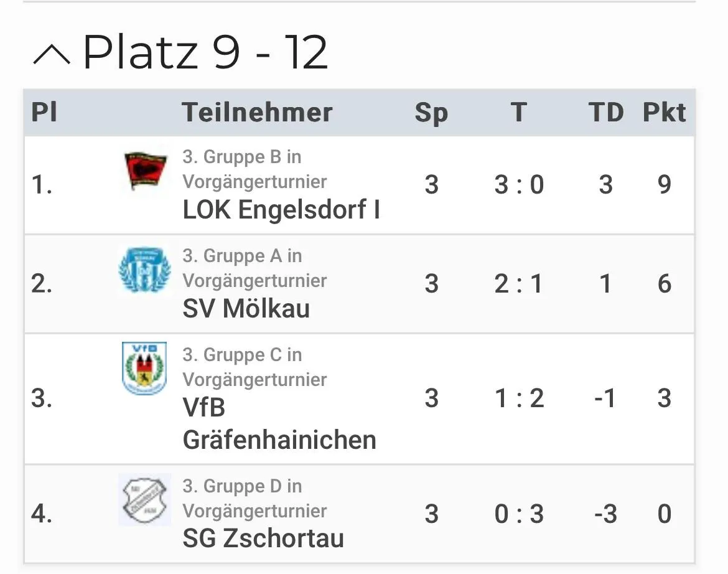Click the Sp column header
This screenshot has width=728, height=574.
coord(431,113)
